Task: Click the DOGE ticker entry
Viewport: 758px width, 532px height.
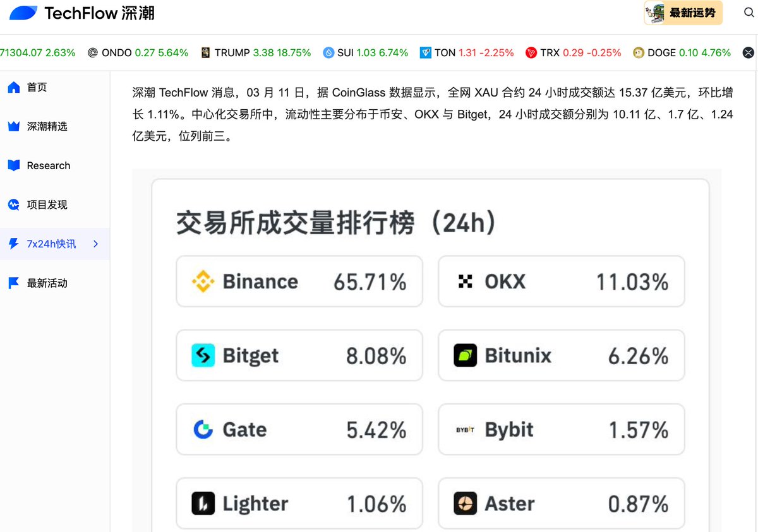Action: coord(682,53)
